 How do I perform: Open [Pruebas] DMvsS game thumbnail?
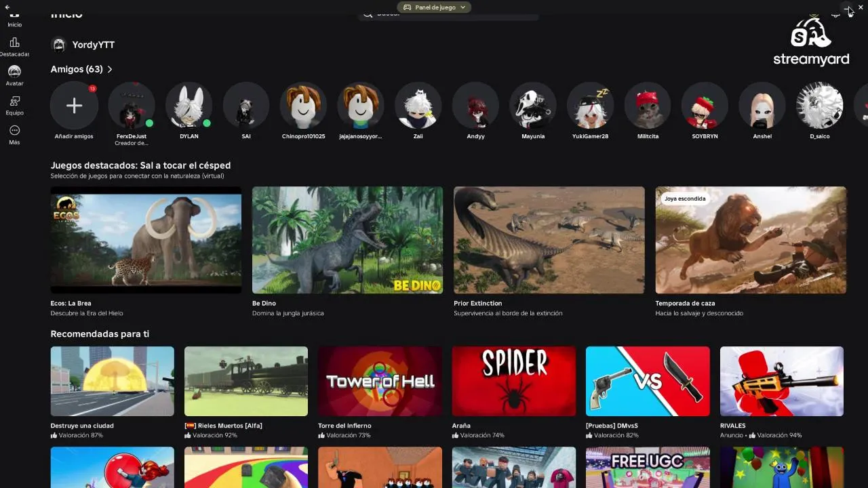pos(648,381)
